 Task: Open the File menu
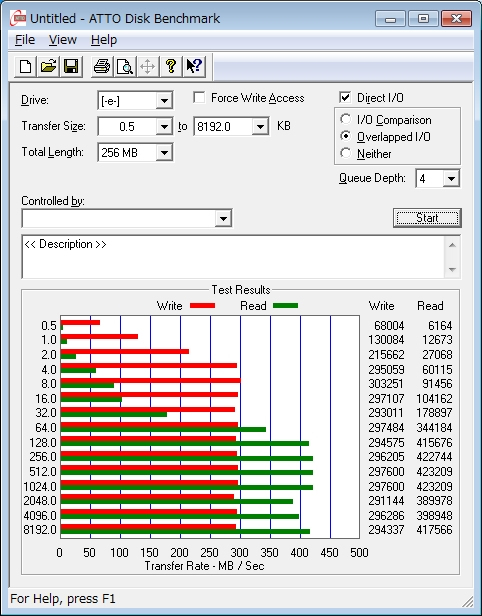25,40
